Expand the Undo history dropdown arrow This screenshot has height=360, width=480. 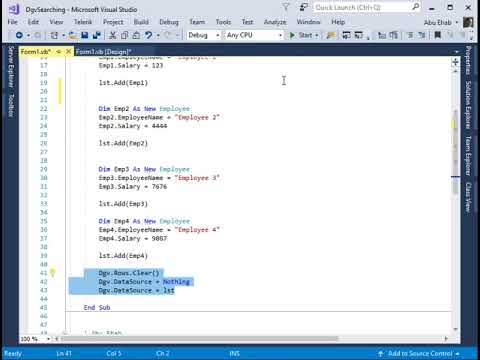(158, 35)
